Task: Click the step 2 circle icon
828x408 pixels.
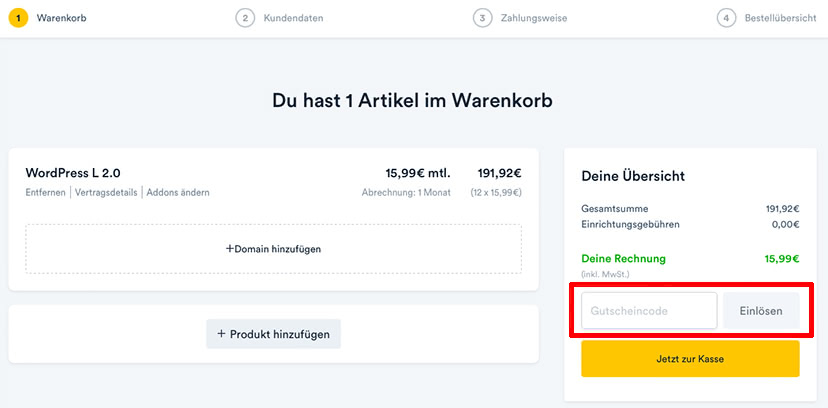Action: click(x=245, y=18)
